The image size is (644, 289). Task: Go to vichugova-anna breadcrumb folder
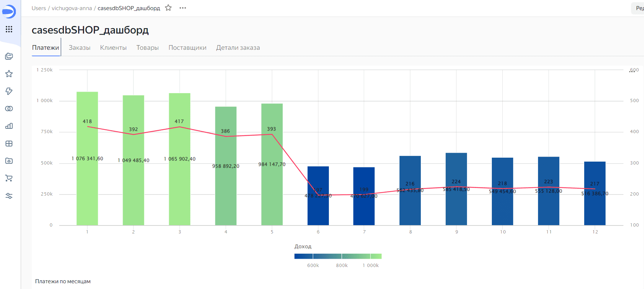72,8
